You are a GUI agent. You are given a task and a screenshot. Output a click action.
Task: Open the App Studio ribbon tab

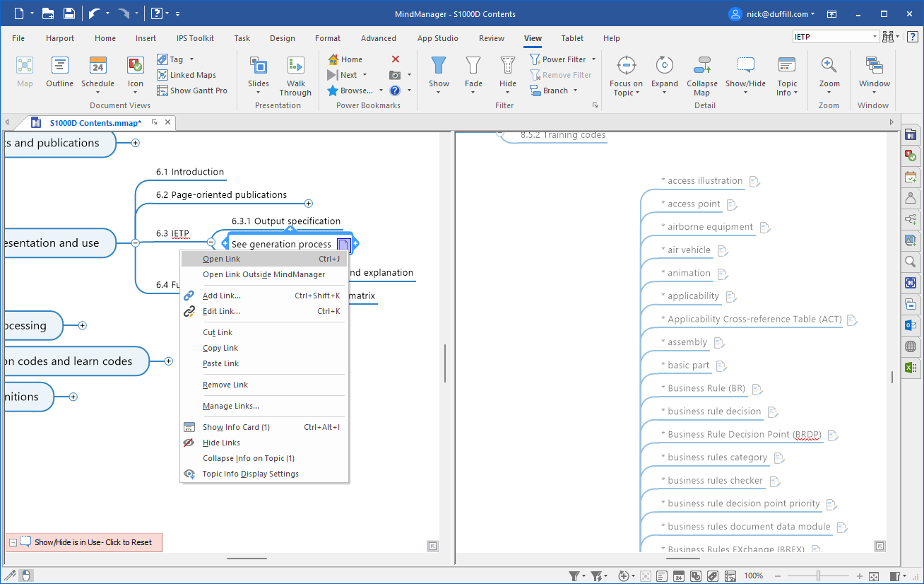coord(438,38)
